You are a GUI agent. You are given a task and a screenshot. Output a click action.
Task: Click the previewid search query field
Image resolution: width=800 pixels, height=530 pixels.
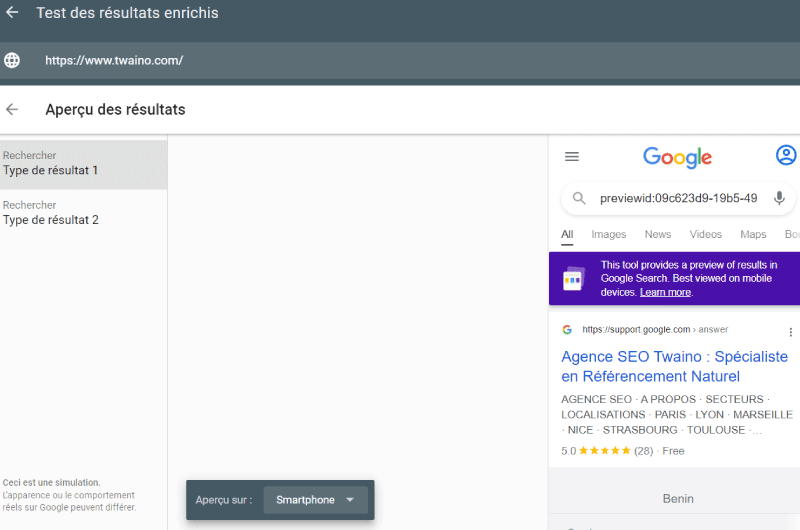coord(679,198)
